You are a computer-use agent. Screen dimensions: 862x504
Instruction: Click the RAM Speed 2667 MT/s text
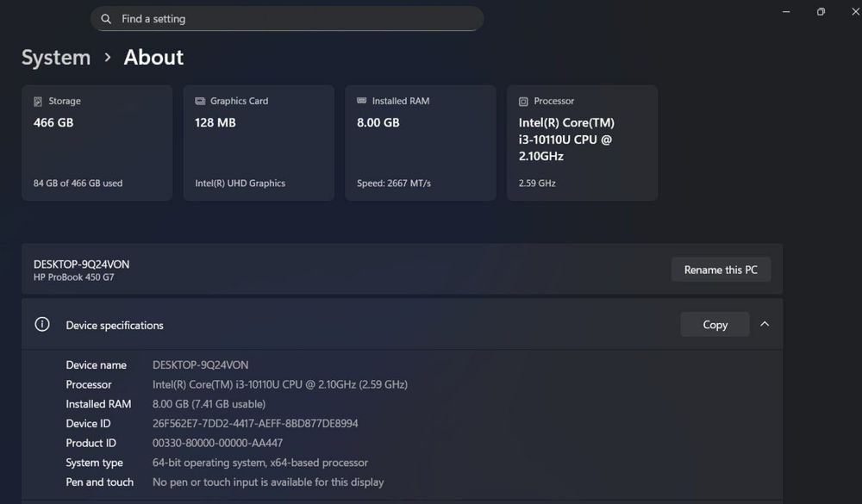tap(394, 184)
